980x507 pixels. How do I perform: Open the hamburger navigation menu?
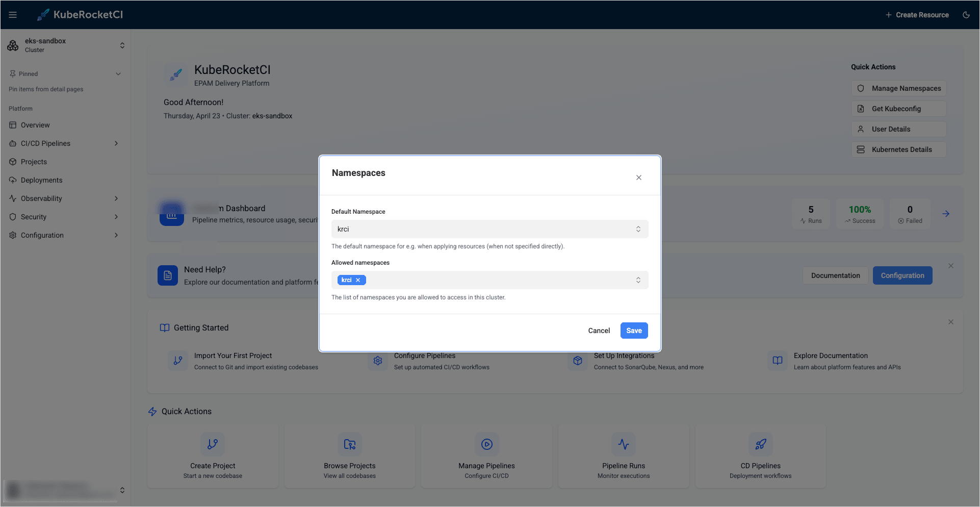(13, 14)
